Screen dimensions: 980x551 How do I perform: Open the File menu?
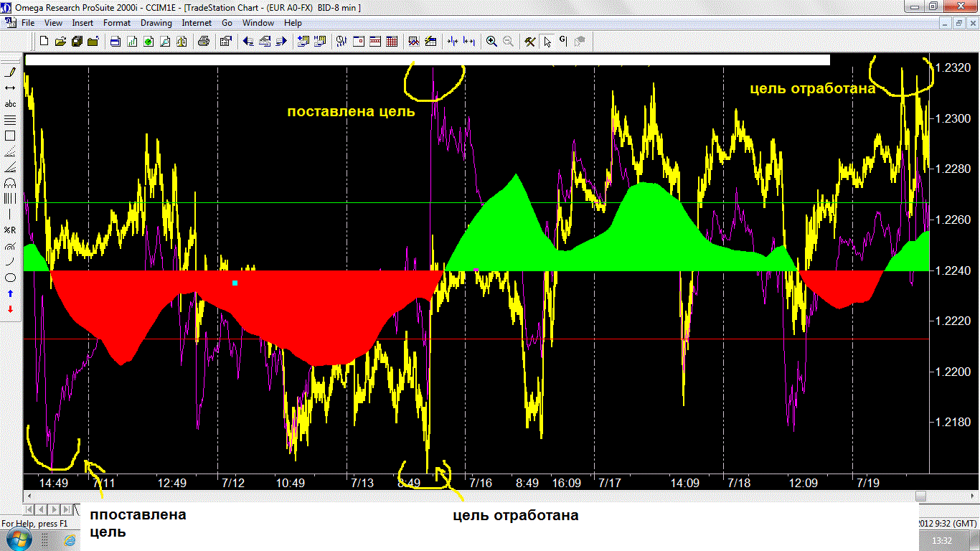[28, 23]
